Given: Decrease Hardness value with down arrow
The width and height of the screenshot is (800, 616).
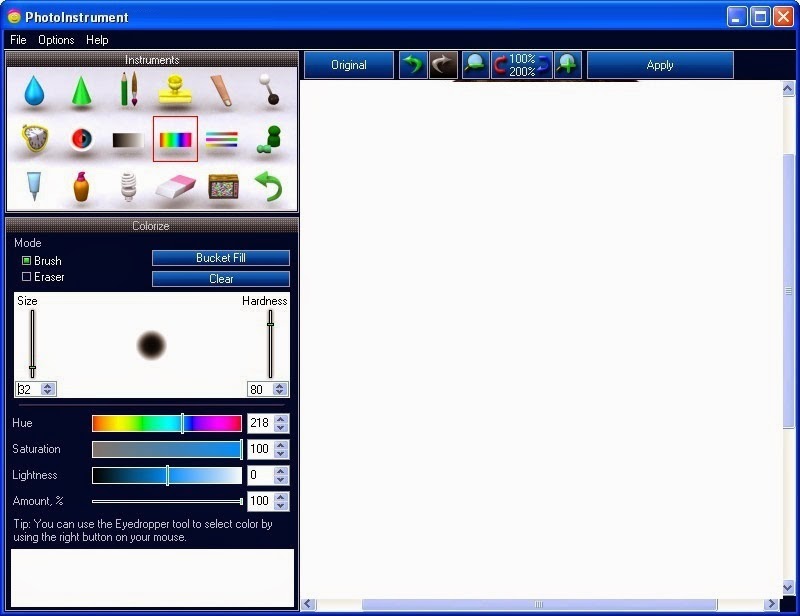Looking at the screenshot, I should point(279,392).
